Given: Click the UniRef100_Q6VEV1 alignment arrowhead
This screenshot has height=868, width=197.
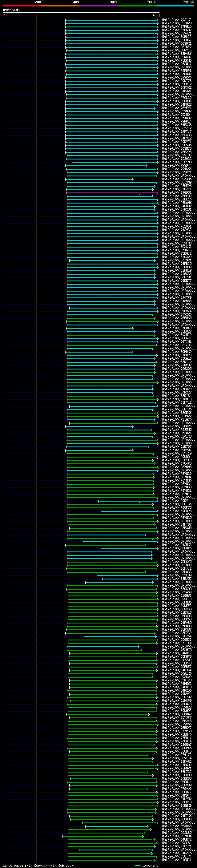Looking at the screenshot, I should coord(155,108).
